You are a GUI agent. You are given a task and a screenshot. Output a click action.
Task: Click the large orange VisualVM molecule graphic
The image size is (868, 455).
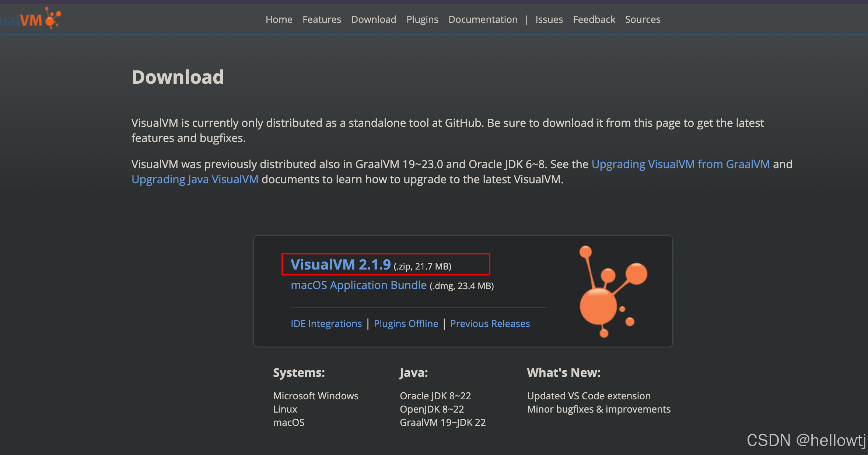[613, 291]
